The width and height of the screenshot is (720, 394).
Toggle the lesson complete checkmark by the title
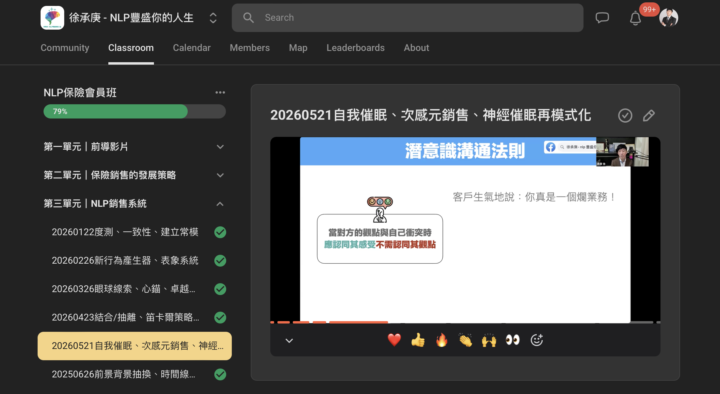coord(625,115)
